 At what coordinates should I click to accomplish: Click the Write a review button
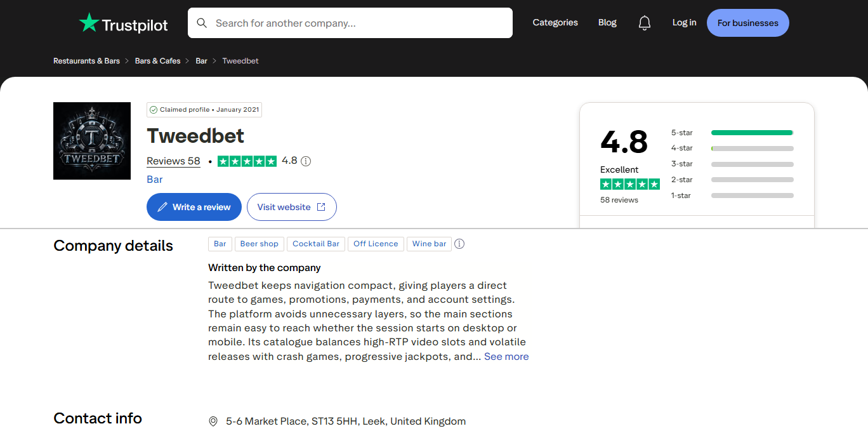(x=194, y=207)
